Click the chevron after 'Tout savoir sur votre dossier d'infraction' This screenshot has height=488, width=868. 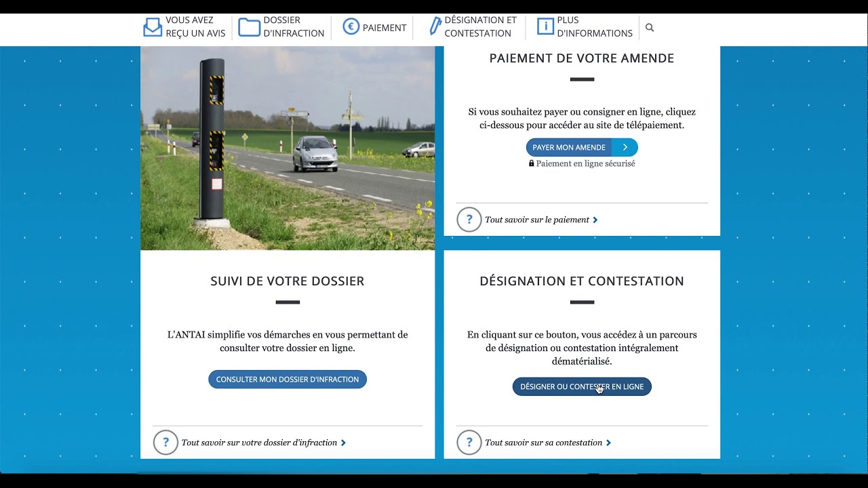click(x=343, y=443)
